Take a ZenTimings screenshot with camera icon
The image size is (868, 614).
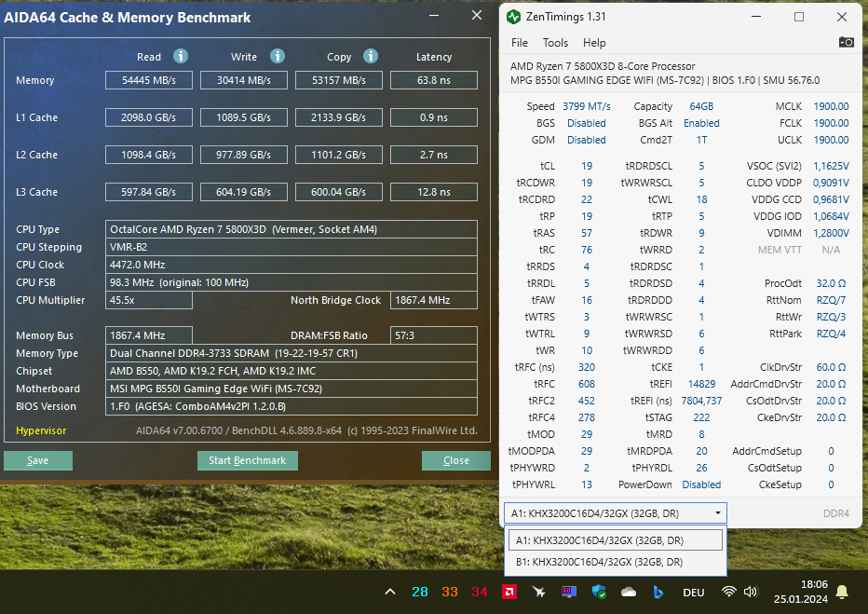tap(846, 42)
